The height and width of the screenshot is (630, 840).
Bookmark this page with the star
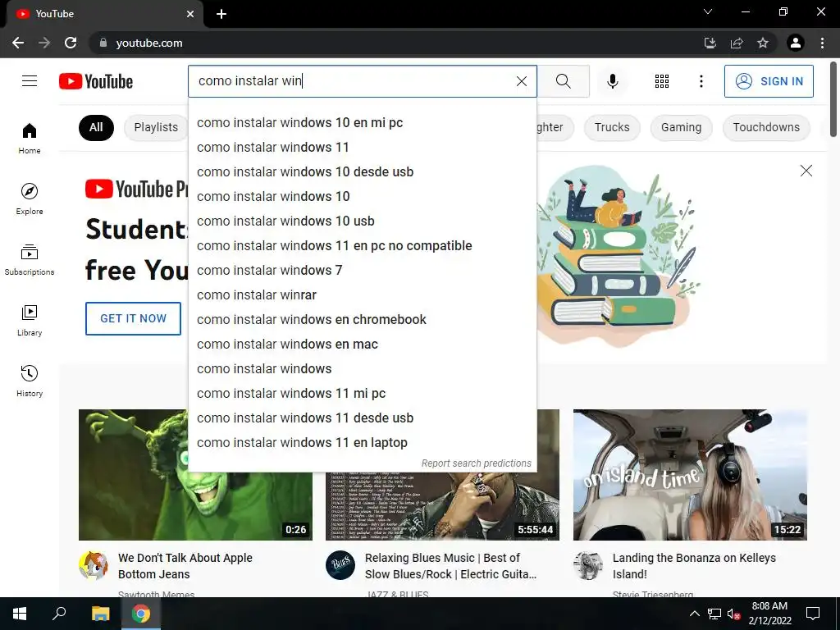pos(763,43)
